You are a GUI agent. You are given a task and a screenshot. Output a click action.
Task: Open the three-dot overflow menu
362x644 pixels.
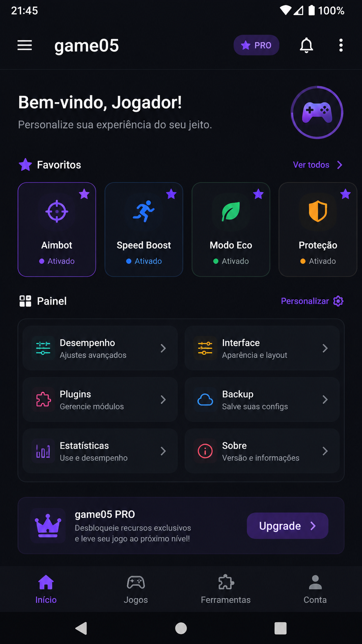(x=341, y=45)
